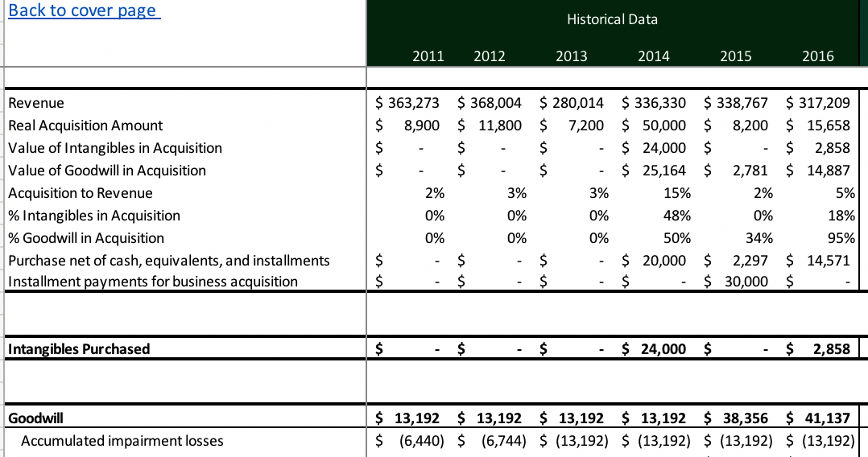This screenshot has height=457, width=868.
Task: Click the 'Revenue' row label
Action: (36, 103)
